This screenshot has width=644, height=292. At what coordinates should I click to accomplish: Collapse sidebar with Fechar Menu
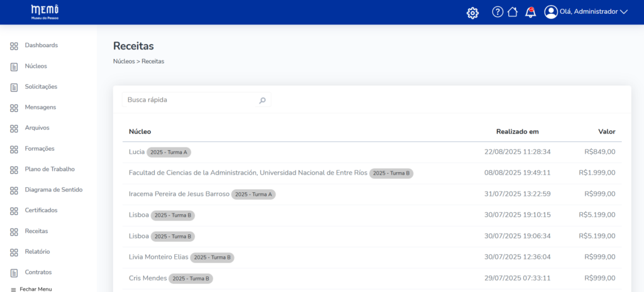tap(31, 289)
